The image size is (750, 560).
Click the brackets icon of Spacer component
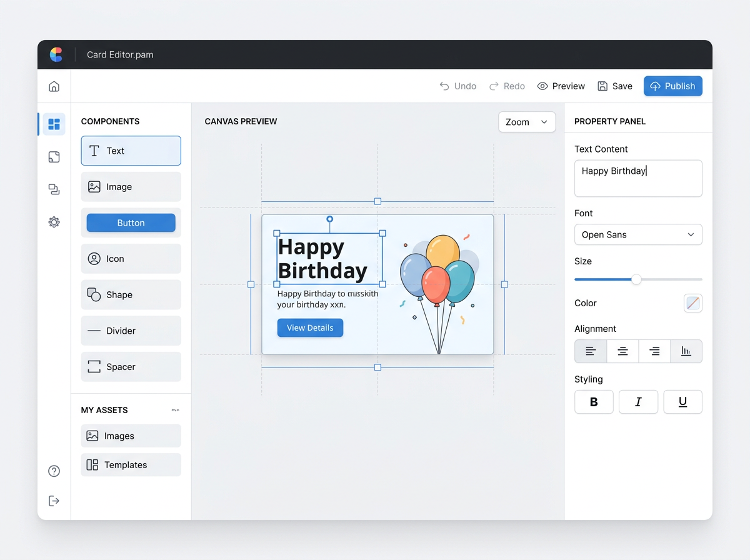click(x=94, y=367)
